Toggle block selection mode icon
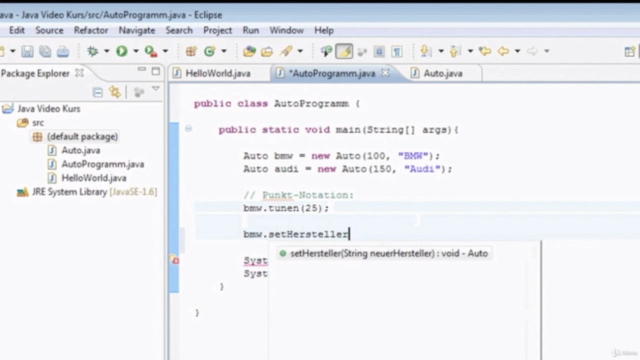This screenshot has height=360, width=640. pos(379,51)
